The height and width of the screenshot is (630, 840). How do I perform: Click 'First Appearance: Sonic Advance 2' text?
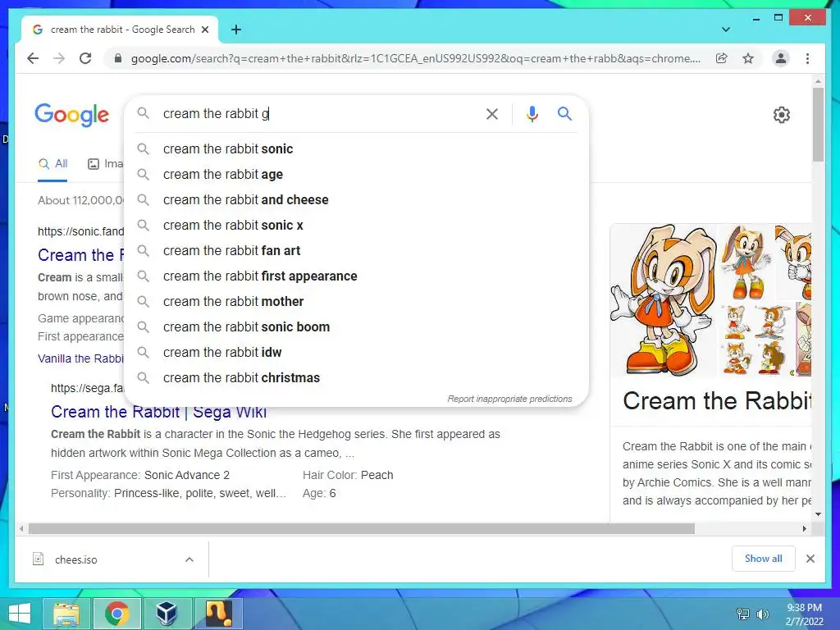point(140,475)
